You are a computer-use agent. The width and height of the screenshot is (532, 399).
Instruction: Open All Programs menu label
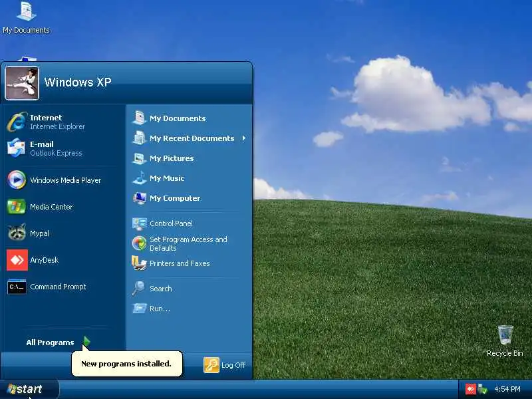[51, 342]
